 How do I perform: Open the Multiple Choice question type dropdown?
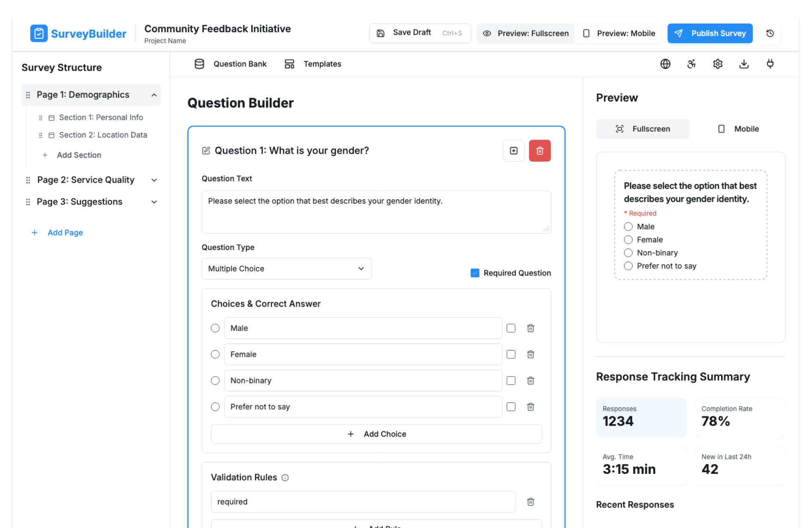[x=286, y=269]
